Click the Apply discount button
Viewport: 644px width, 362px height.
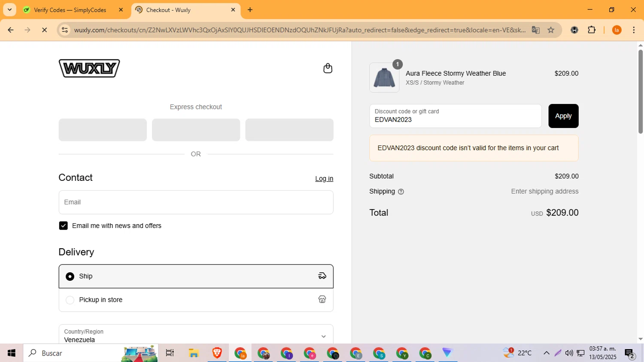563,116
